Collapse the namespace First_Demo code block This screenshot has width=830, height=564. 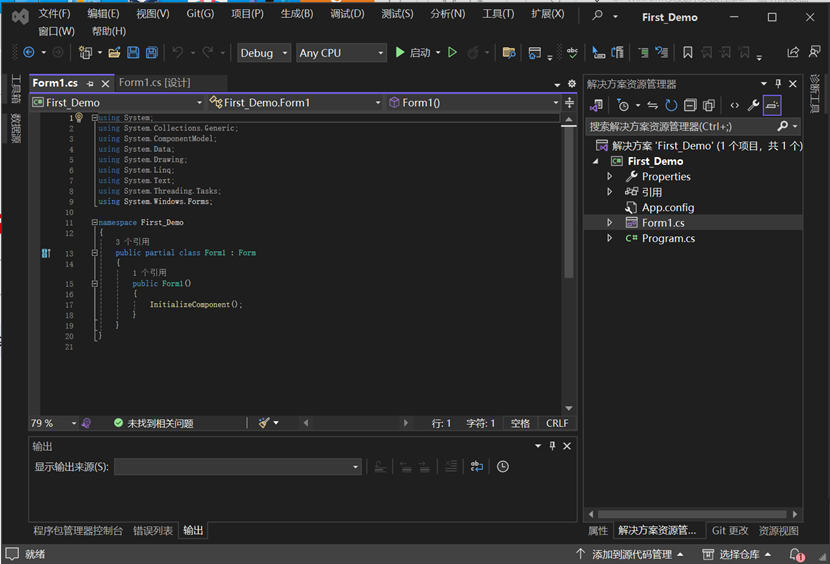94,222
